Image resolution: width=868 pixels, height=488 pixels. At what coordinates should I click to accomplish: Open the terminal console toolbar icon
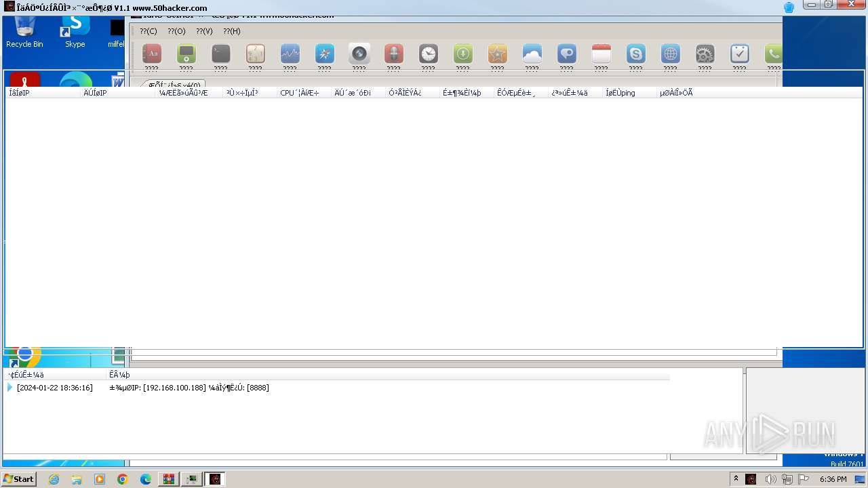click(220, 54)
